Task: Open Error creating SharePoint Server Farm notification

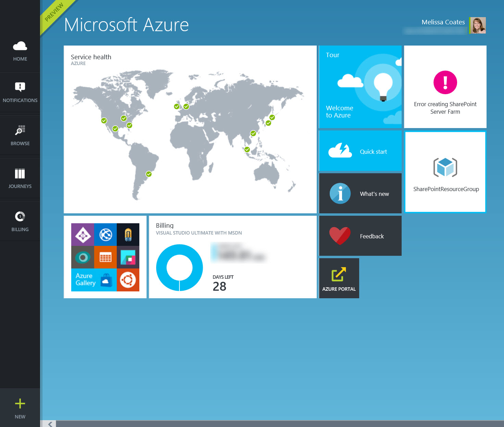Action: [445, 87]
